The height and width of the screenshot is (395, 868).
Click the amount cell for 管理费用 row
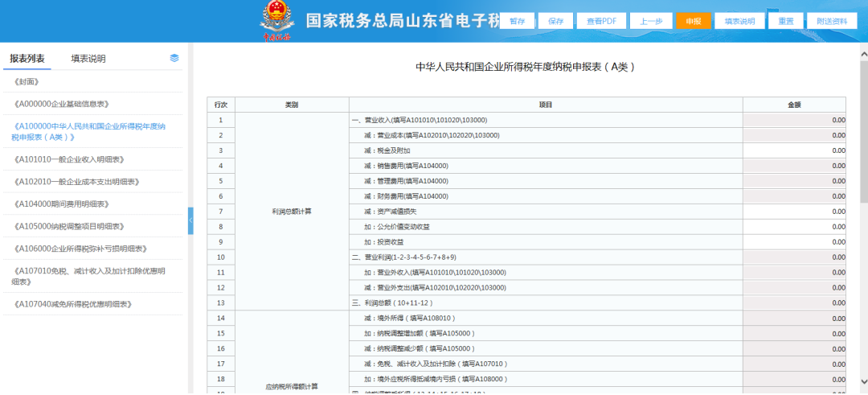point(794,181)
